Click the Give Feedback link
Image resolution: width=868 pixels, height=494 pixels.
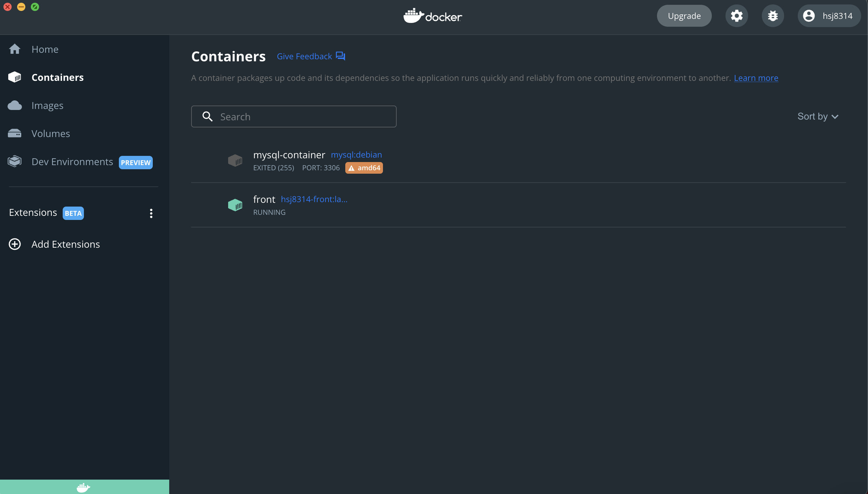click(x=304, y=57)
